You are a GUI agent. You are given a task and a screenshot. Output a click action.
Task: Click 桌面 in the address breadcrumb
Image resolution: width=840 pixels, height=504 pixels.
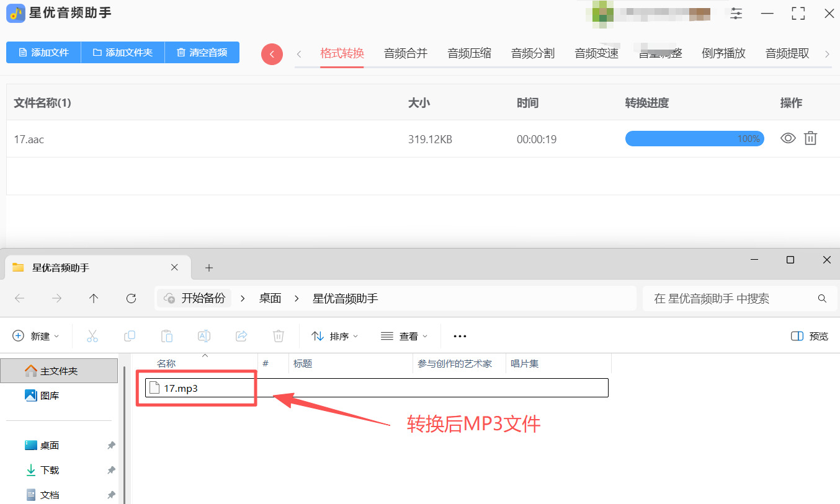point(270,298)
